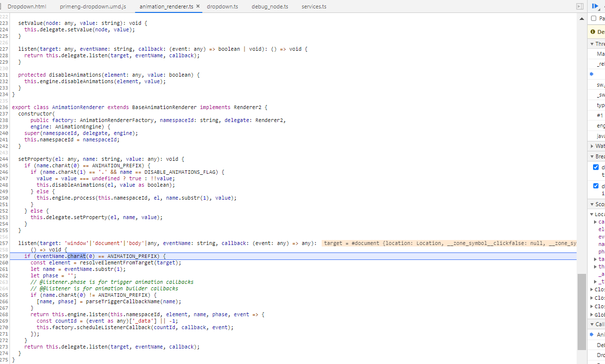Enable the Pause on exceptions checkbox

click(593, 17)
